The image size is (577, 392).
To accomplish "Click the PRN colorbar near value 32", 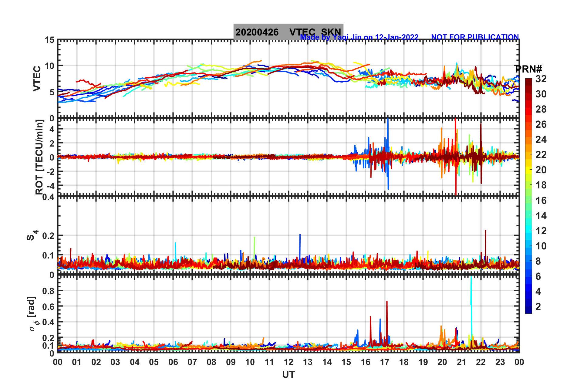I will [x=528, y=80].
